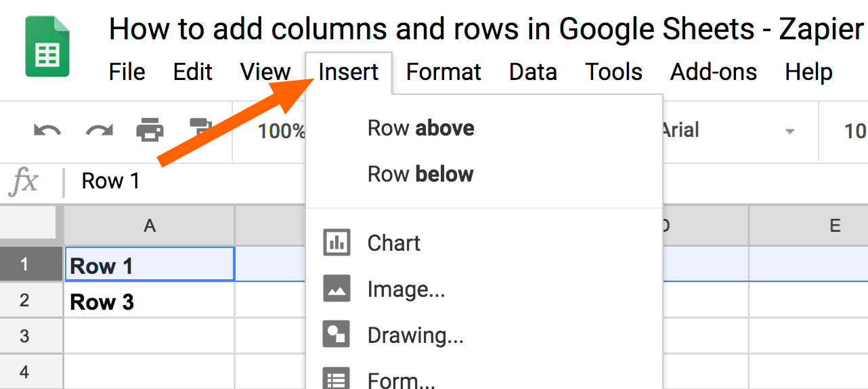Open the Data menu
The image size is (868, 389).
click(x=533, y=72)
